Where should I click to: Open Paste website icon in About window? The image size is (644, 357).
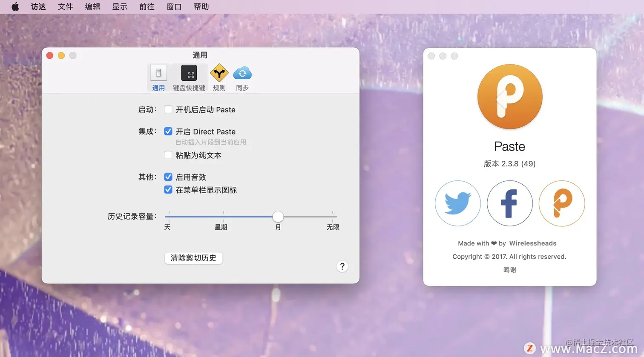tap(561, 203)
